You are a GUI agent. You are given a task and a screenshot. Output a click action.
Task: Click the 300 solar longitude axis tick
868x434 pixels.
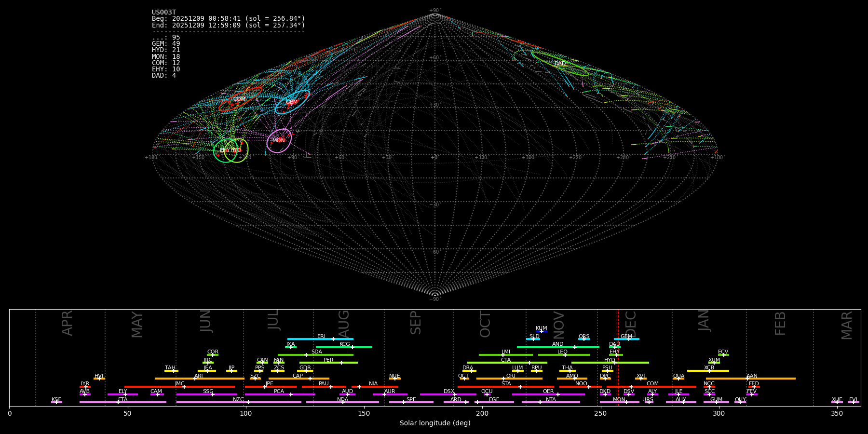pyautogui.click(x=719, y=413)
